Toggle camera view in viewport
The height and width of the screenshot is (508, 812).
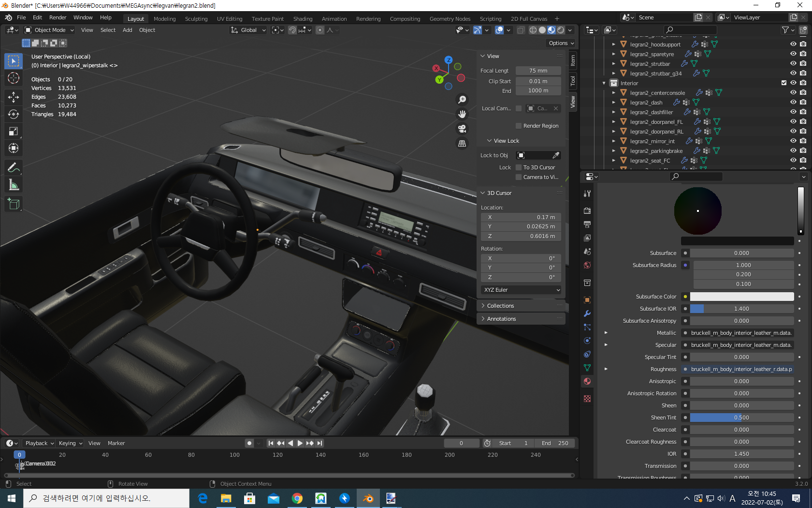coord(462,129)
